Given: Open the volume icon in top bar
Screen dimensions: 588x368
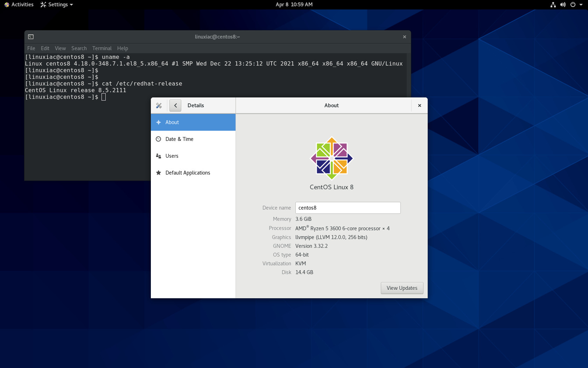Looking at the screenshot, I should pos(563,5).
